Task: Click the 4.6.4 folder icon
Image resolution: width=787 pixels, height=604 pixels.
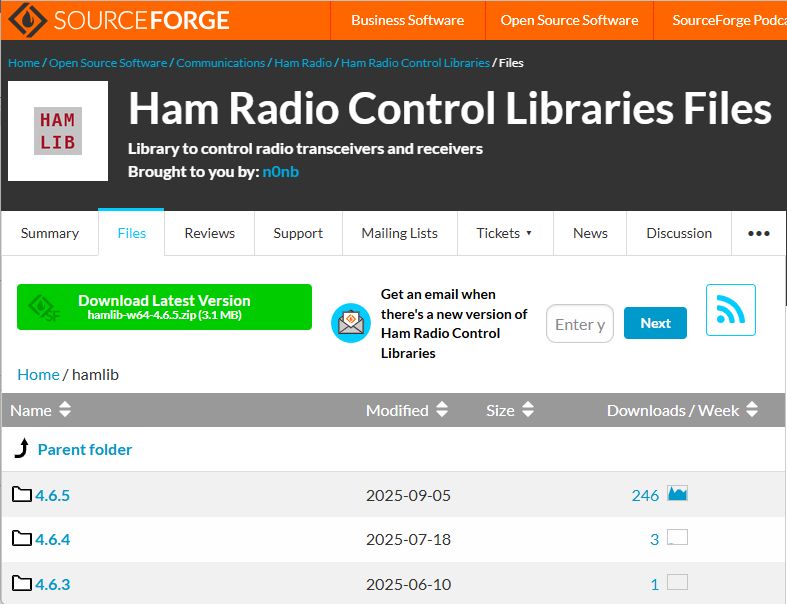Action: (22, 539)
